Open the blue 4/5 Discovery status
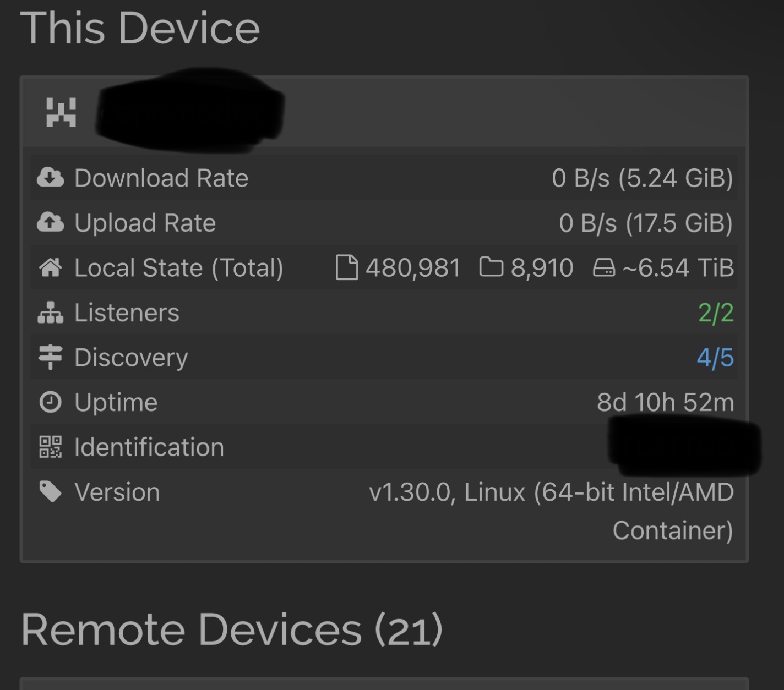The image size is (784, 690). pyautogui.click(x=715, y=358)
